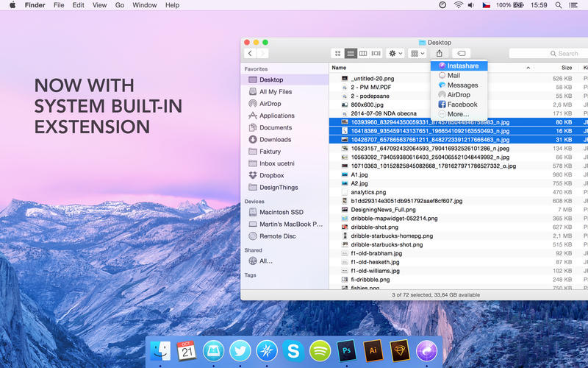Open Dropbox folder in the sidebar

271,175
